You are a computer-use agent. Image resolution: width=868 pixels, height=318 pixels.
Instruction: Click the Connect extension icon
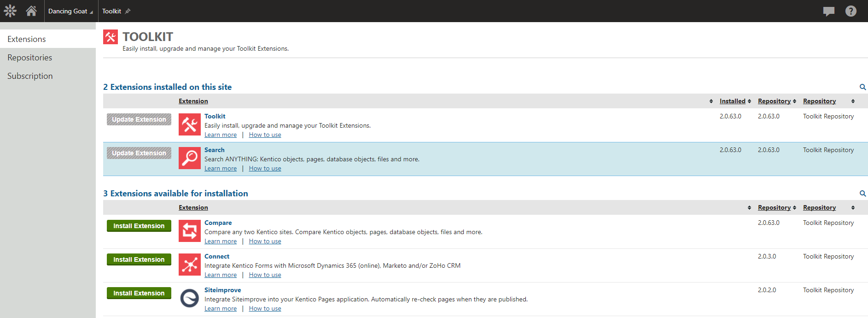[190, 265]
